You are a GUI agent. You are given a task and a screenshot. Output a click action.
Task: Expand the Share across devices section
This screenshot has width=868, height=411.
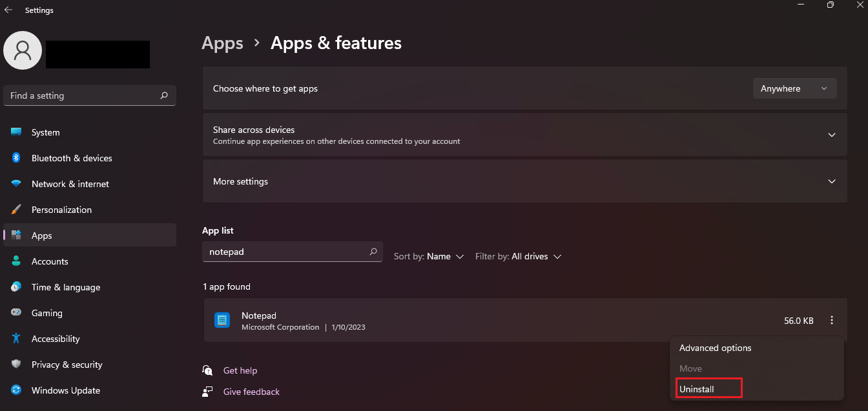coord(832,135)
